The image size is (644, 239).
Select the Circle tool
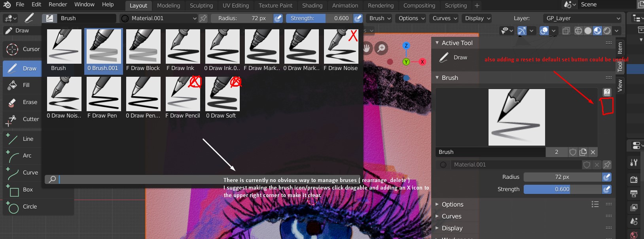tap(23, 207)
